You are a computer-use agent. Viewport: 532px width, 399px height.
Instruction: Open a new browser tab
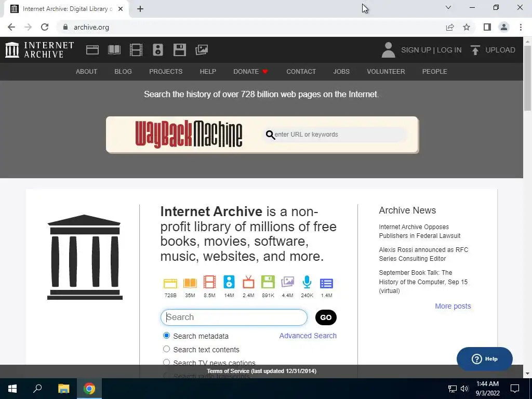140,9
